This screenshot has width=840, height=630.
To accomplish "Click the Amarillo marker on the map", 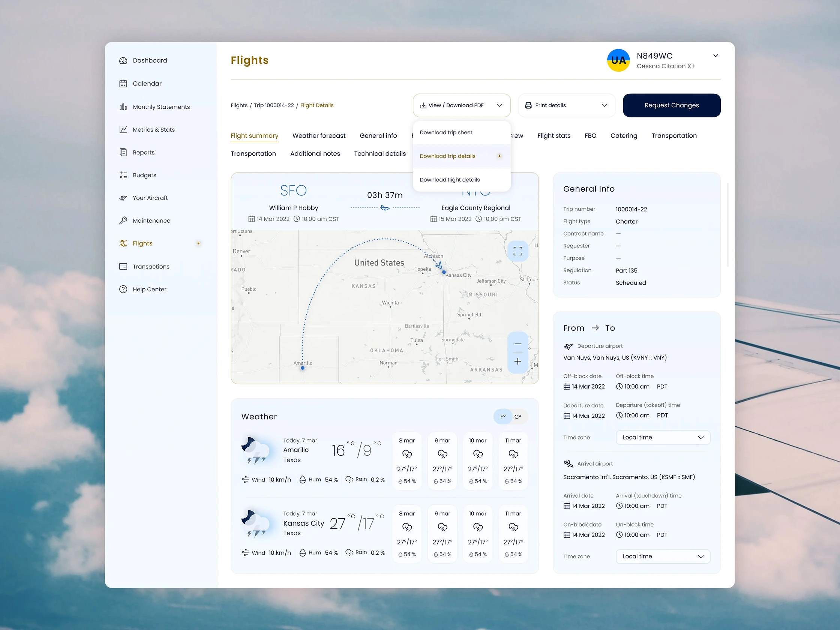I will click(x=302, y=368).
